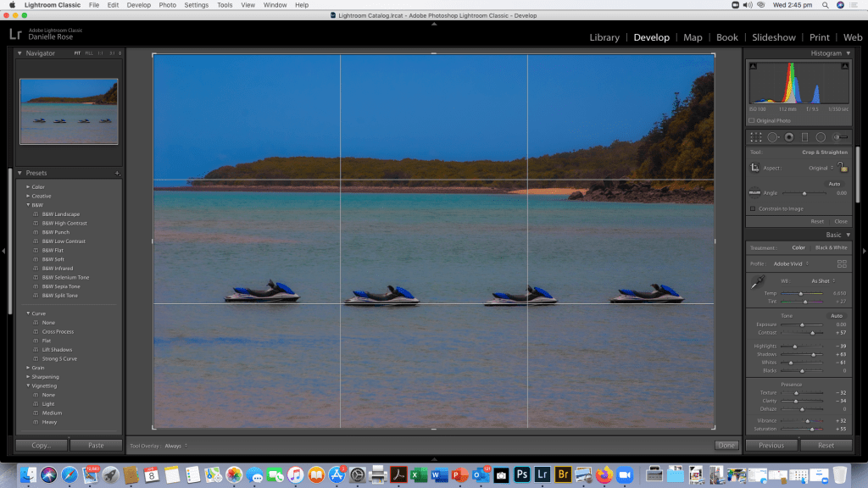The height and width of the screenshot is (488, 868).
Task: Check the Original Photo checkbox
Action: (x=751, y=120)
